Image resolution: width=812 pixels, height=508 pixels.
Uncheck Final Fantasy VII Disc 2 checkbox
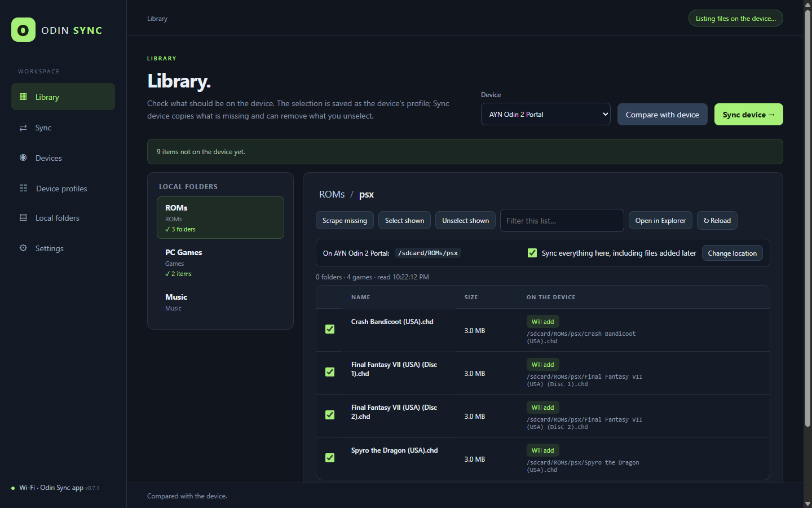pos(330,415)
